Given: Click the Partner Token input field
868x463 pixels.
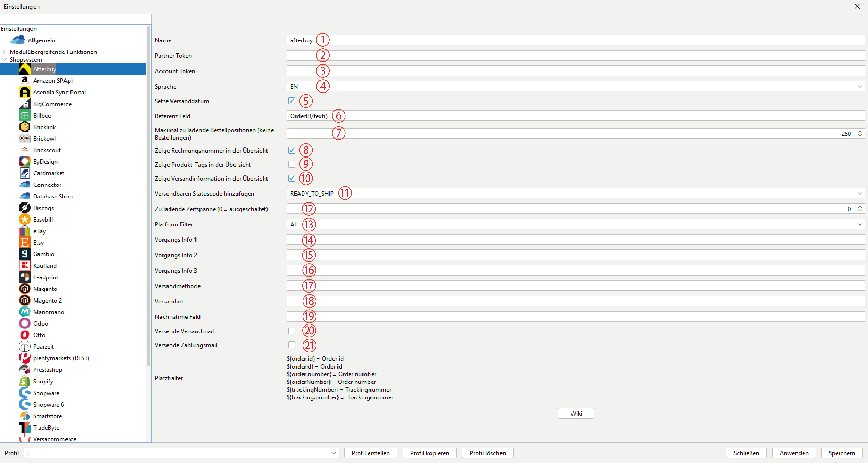Looking at the screenshot, I should click(x=576, y=56).
